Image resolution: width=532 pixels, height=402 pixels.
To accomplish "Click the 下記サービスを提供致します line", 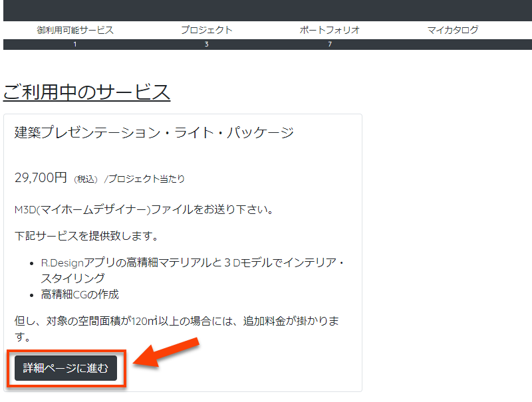I will (x=86, y=236).
